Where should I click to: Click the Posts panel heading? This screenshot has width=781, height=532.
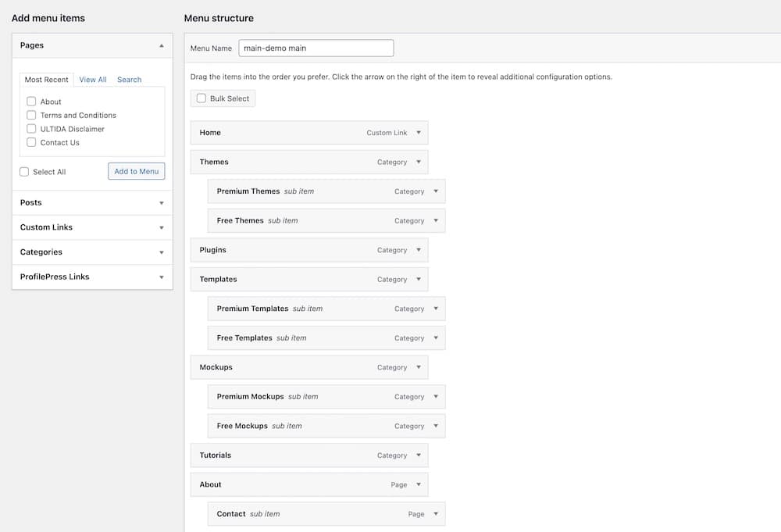click(x=31, y=203)
